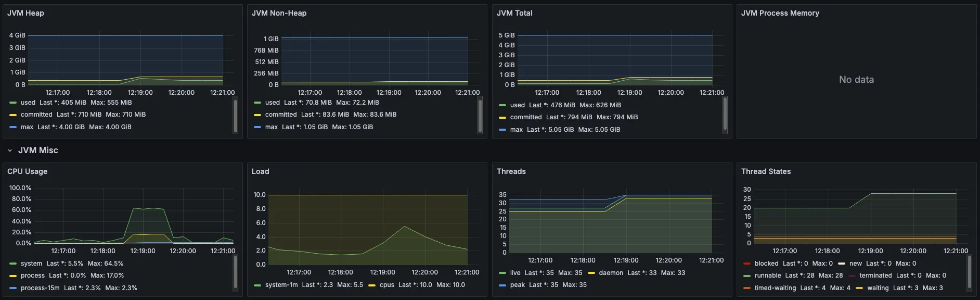
Task: Click the green 'live' color swatch in Threads
Action: coord(502,273)
